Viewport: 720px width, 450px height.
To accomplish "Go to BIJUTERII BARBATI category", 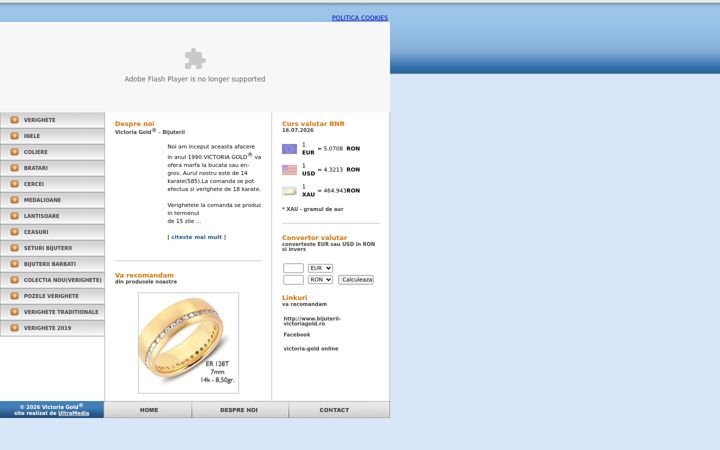I will coord(52,264).
